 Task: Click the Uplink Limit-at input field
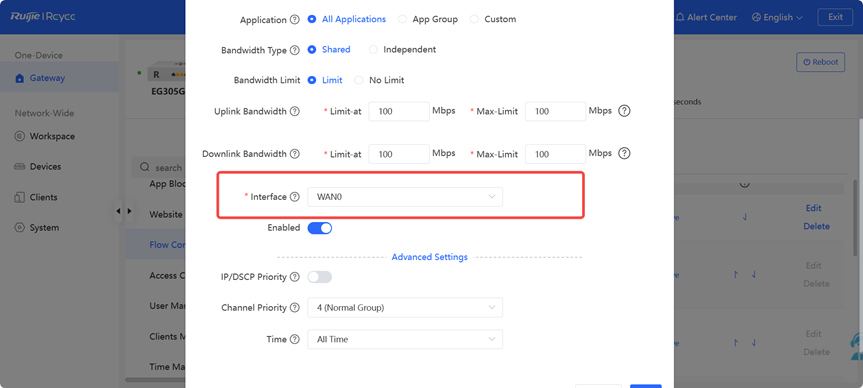click(x=399, y=111)
